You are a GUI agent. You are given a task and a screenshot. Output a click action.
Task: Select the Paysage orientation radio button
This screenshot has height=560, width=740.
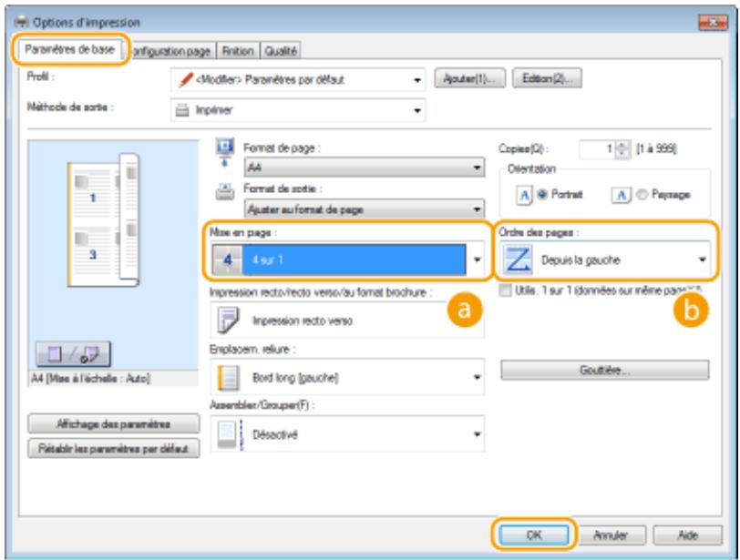tap(642, 194)
